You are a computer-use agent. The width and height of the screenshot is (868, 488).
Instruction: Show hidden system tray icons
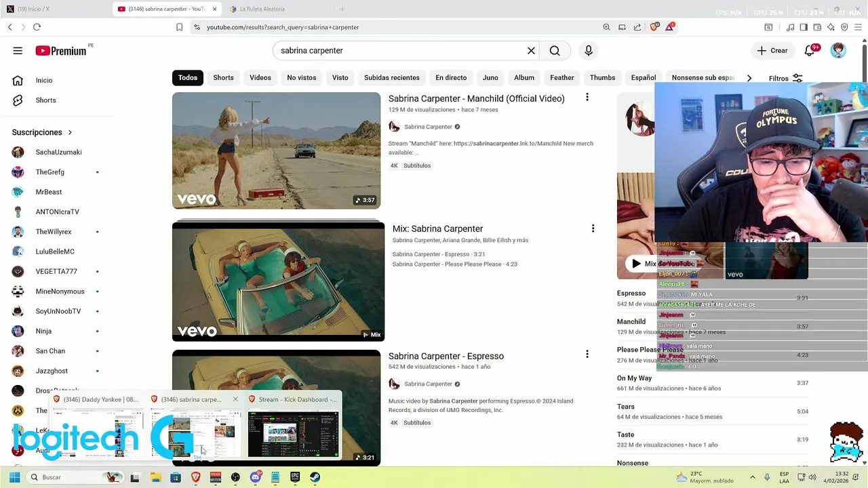tap(752, 477)
